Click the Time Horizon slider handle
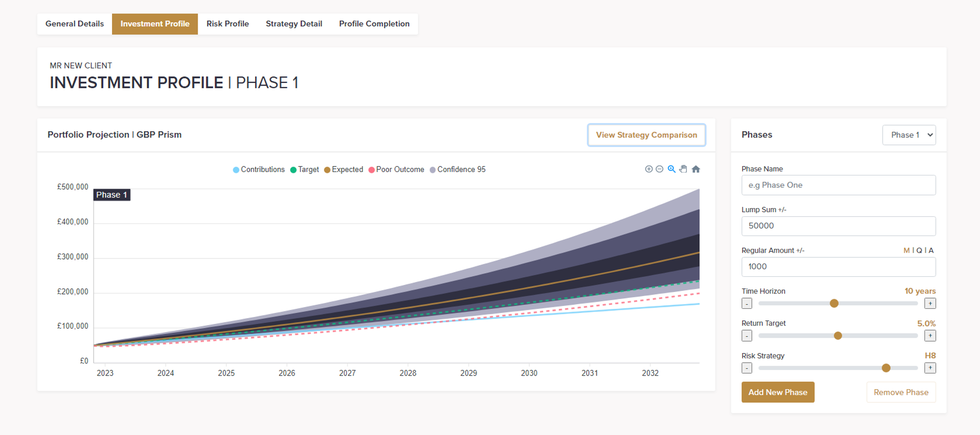Screen dimensions: 980x435 point(834,303)
